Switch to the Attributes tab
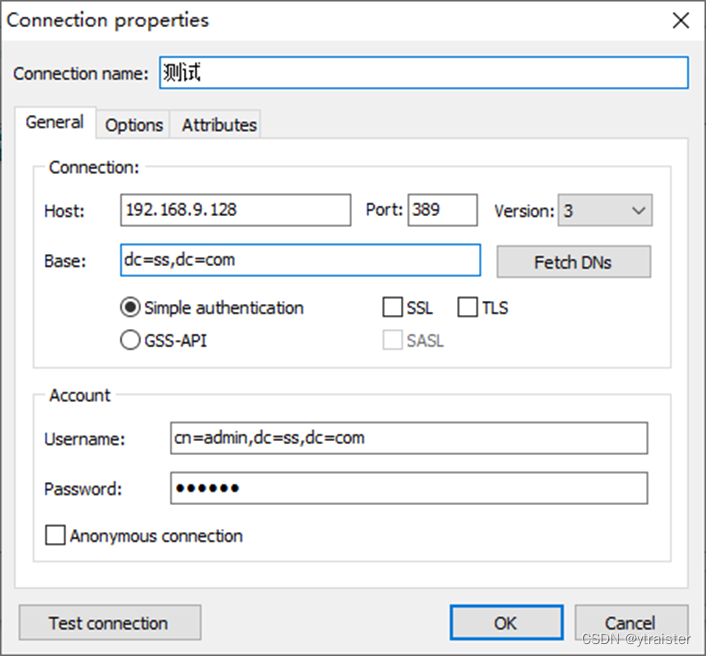Image resolution: width=706 pixels, height=656 pixels. click(219, 125)
